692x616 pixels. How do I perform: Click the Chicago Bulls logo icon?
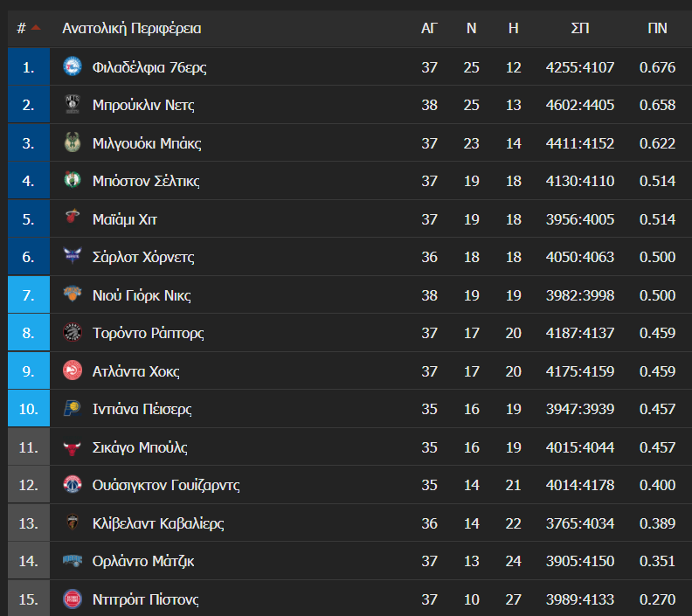[x=72, y=447]
